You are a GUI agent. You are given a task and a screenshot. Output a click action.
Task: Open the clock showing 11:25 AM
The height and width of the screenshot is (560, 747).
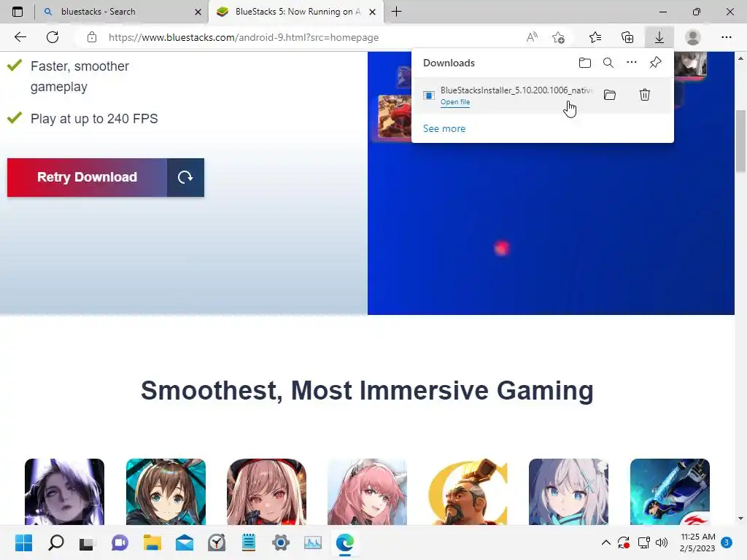(697, 542)
